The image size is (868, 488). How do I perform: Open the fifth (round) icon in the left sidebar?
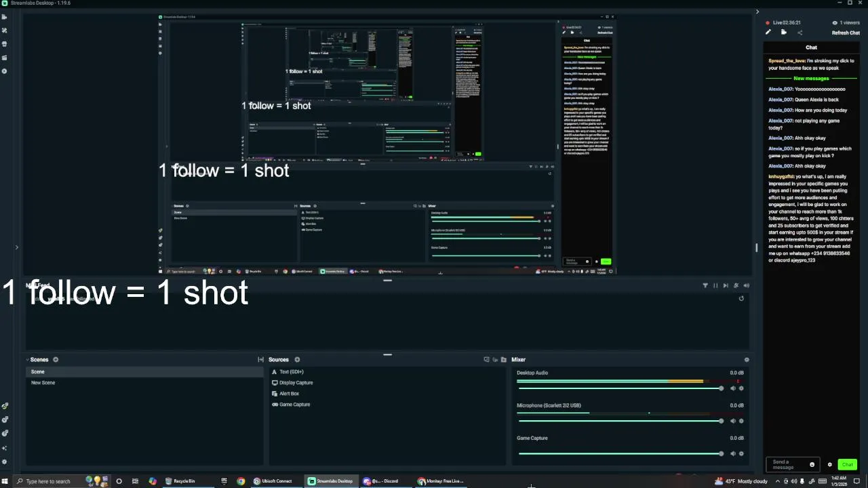pyautogui.click(x=5, y=71)
